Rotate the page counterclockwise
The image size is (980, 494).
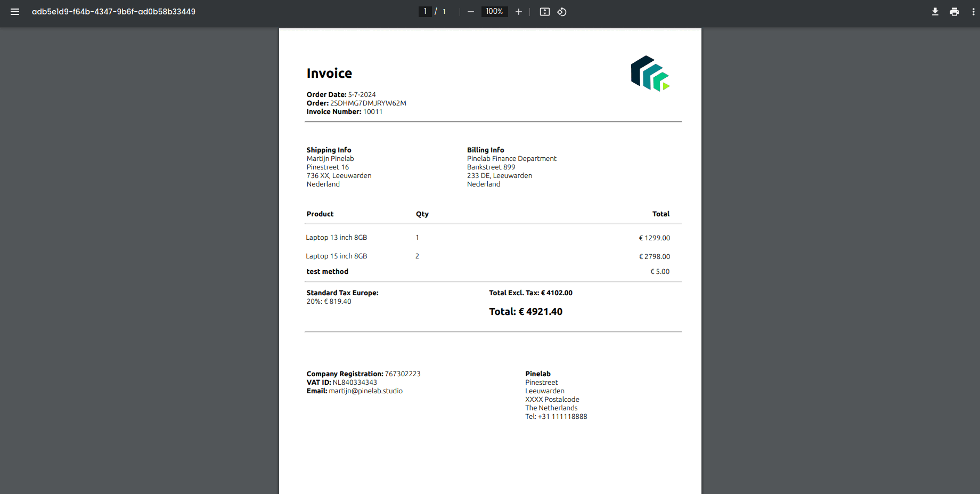click(x=562, y=11)
